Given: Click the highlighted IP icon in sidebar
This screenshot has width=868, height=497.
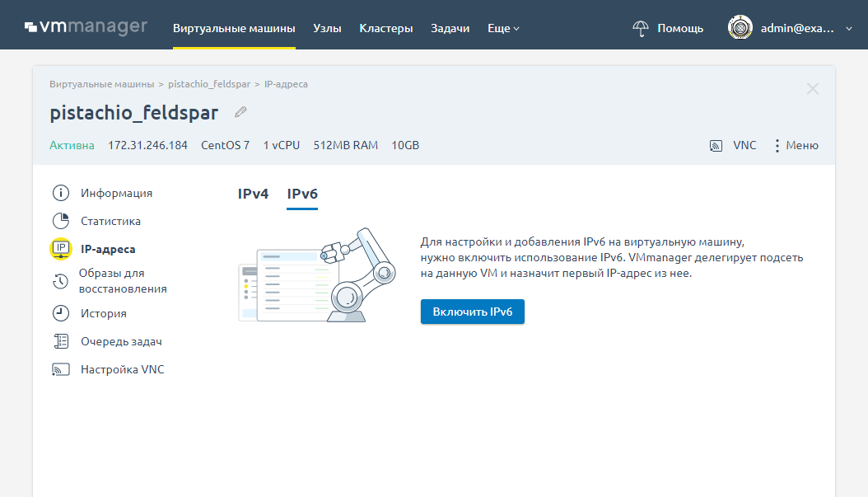Looking at the screenshot, I should tap(61, 249).
